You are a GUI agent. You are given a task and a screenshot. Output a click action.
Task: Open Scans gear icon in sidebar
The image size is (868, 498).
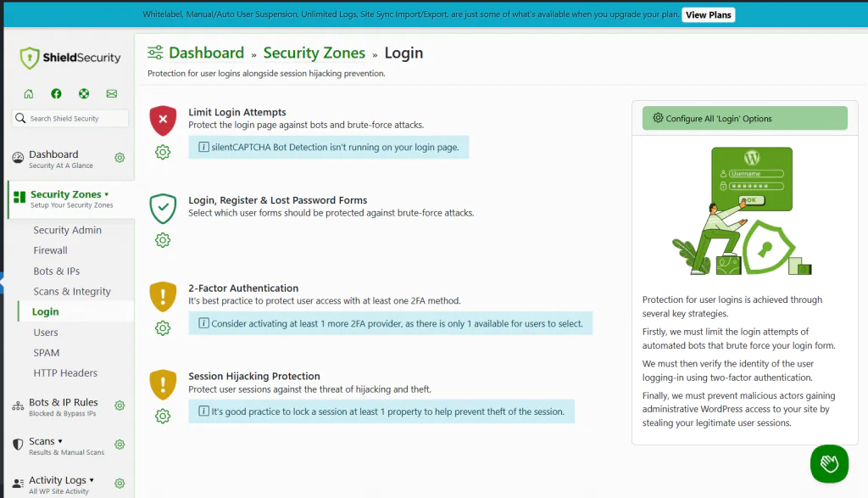(x=120, y=445)
